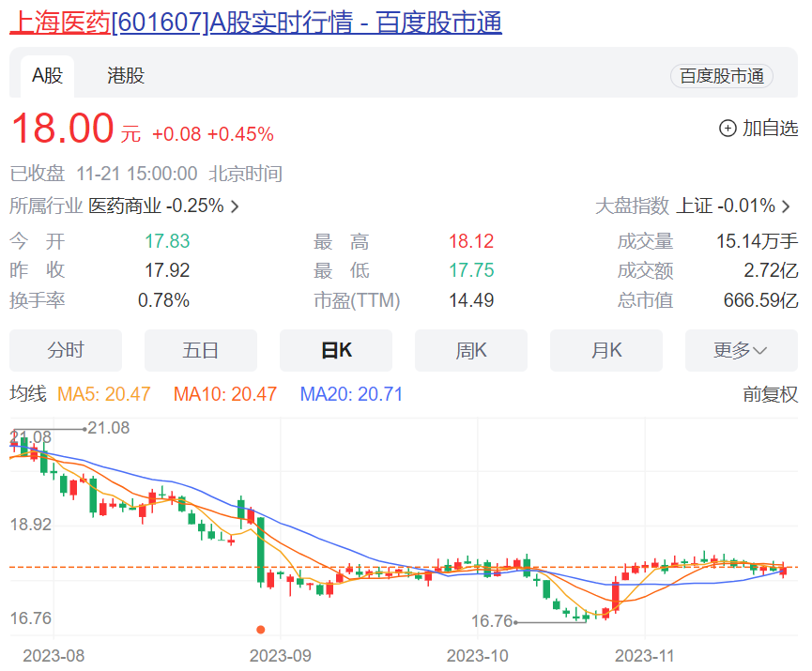Click the 加自选 label text
Viewport: 812px width, 671px height.
pyautogui.click(x=770, y=128)
